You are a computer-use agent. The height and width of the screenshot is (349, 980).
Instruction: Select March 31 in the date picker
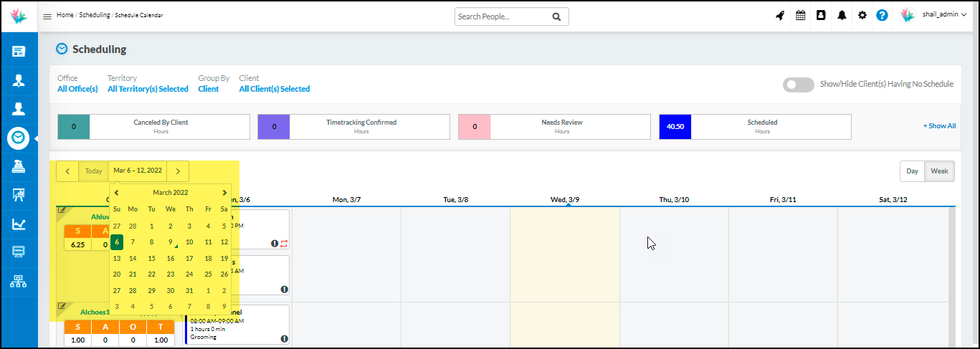point(189,290)
